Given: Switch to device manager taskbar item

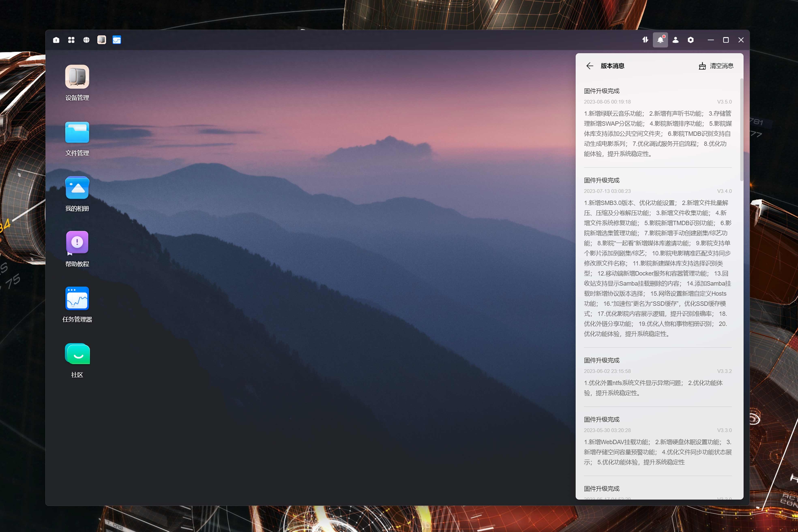Looking at the screenshot, I should [x=101, y=40].
